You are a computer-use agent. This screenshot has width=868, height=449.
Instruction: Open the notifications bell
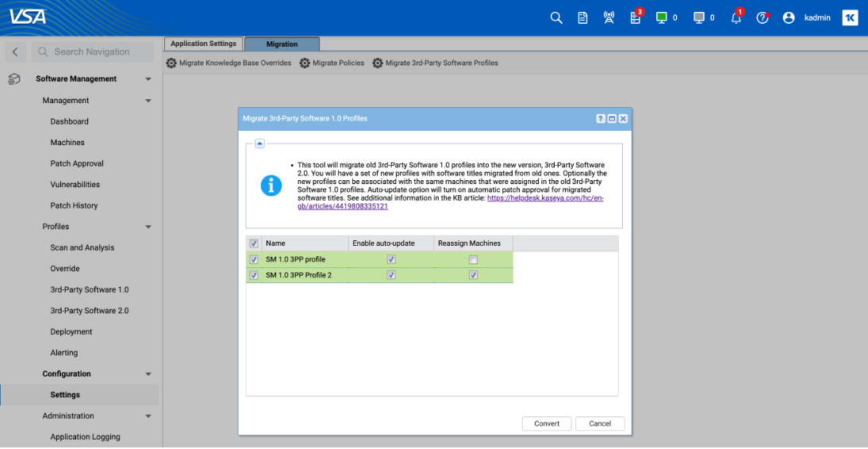click(x=735, y=17)
